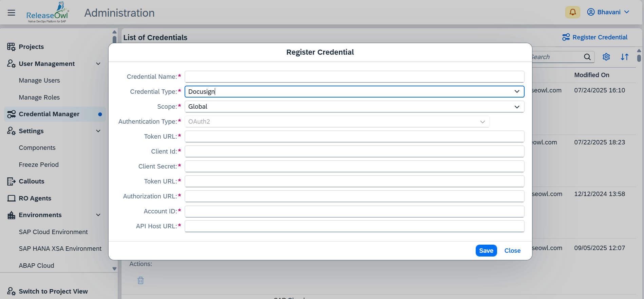
Task: Click the search magnifier icon
Action: coord(587,57)
